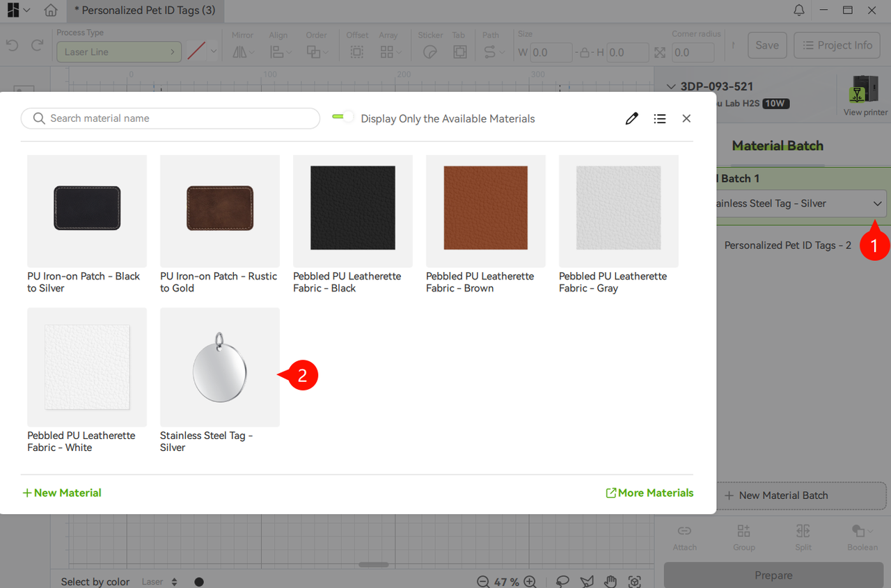Zoom in the canvas
Viewport: 891px width, 588px height.
(x=530, y=582)
